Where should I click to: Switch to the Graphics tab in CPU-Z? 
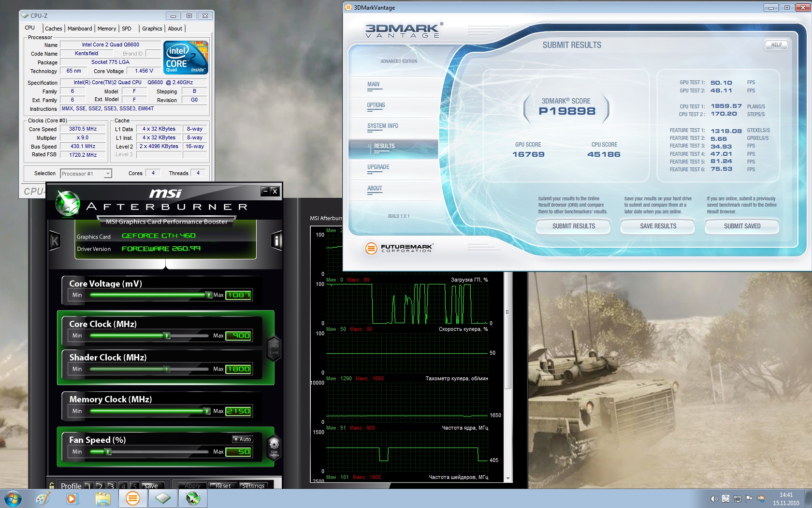click(152, 29)
